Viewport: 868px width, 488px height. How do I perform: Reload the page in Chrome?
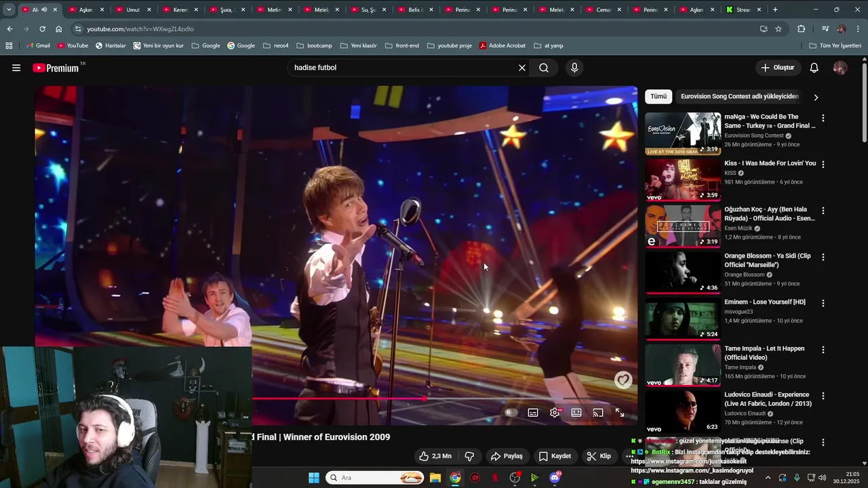(42, 29)
